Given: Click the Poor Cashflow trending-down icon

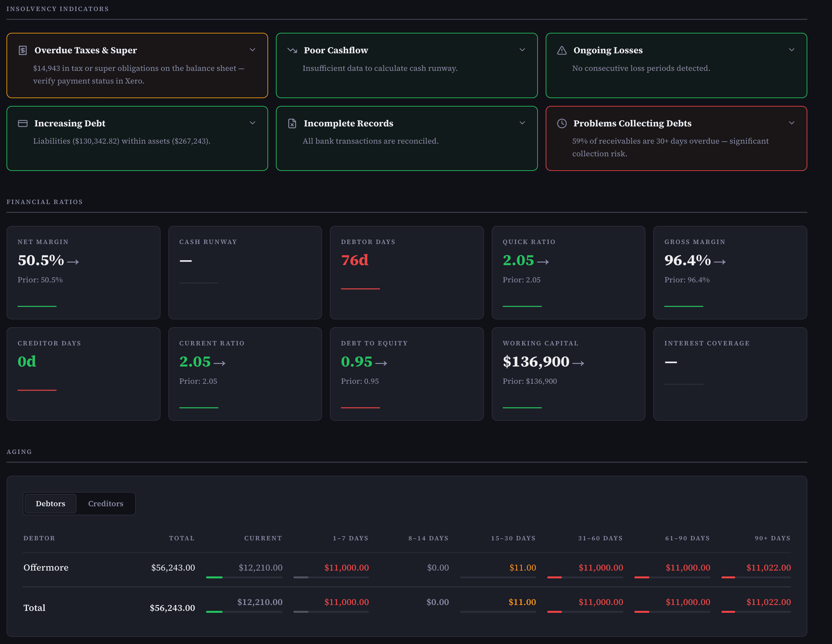Looking at the screenshot, I should click(x=292, y=50).
